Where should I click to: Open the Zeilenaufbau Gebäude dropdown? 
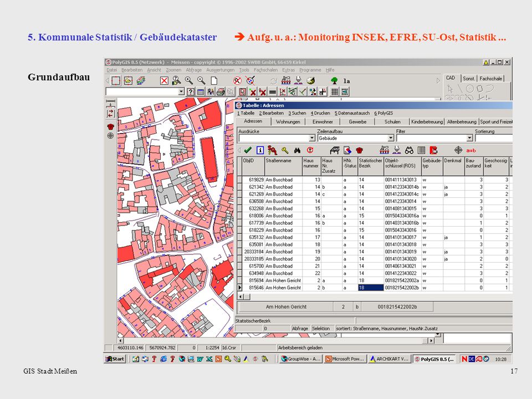[x=391, y=138]
